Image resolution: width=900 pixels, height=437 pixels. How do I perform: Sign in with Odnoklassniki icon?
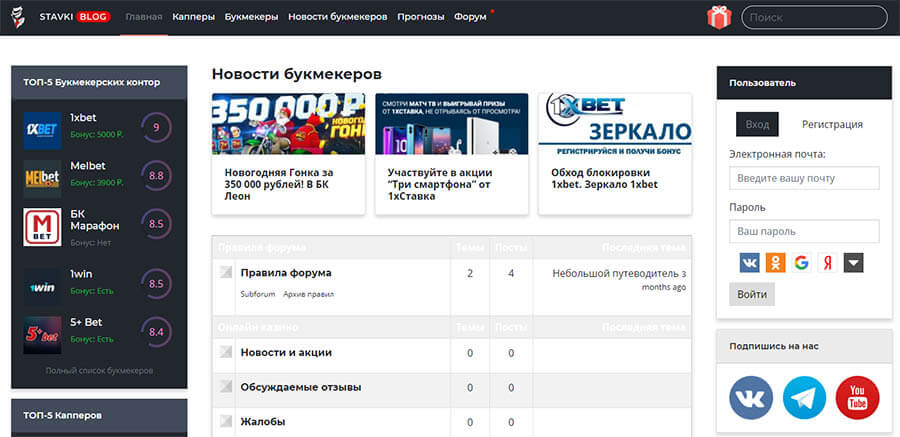click(x=775, y=262)
